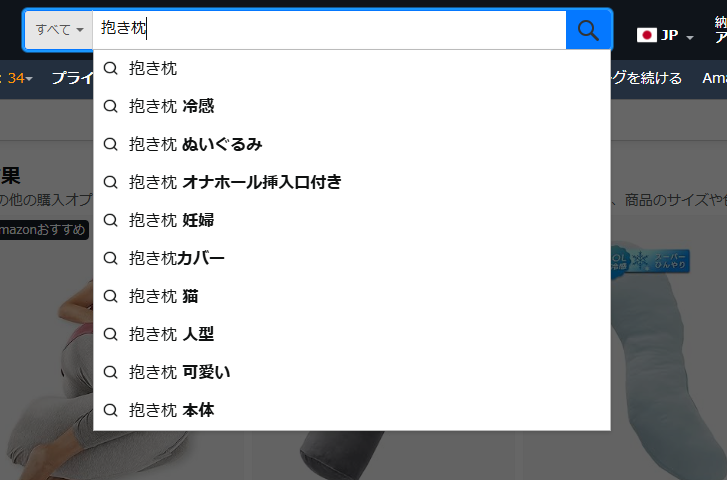Click magnifier icon beside 抱き枕 本体
The height and width of the screenshot is (480, 727).
point(110,410)
